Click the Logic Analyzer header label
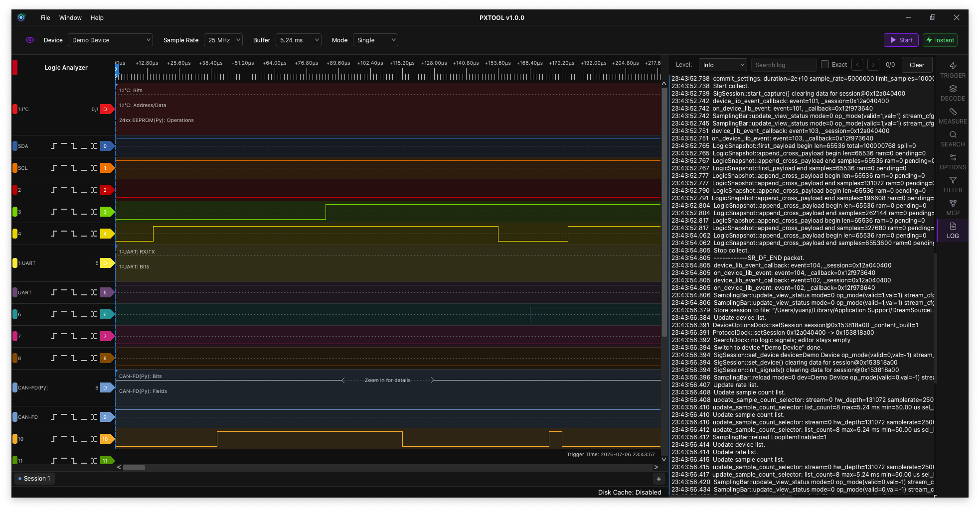The width and height of the screenshot is (980, 511). click(66, 67)
